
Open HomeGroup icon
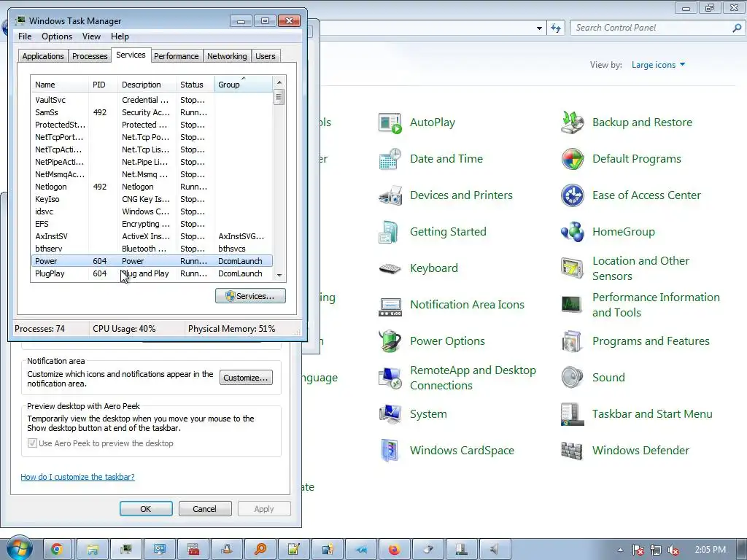572,232
